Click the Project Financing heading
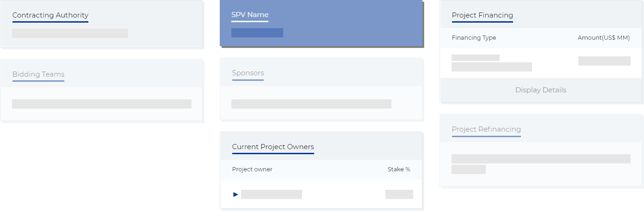Screen dimensions: 644x211 482,15
